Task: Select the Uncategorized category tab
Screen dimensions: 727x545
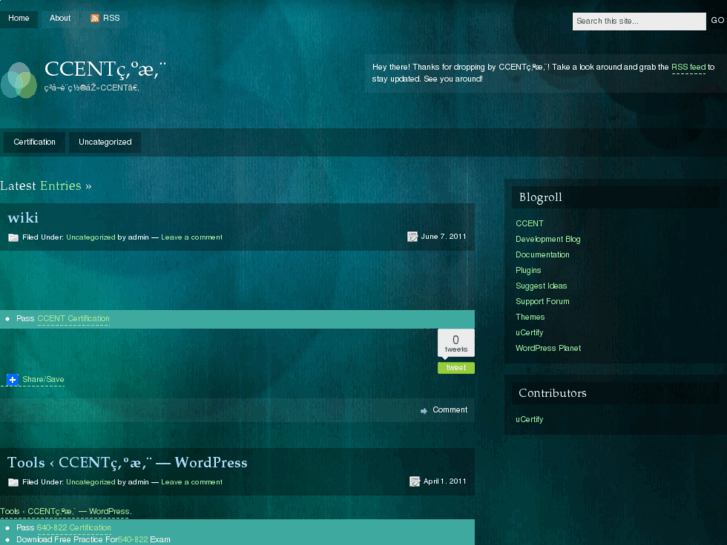Action: (x=105, y=142)
